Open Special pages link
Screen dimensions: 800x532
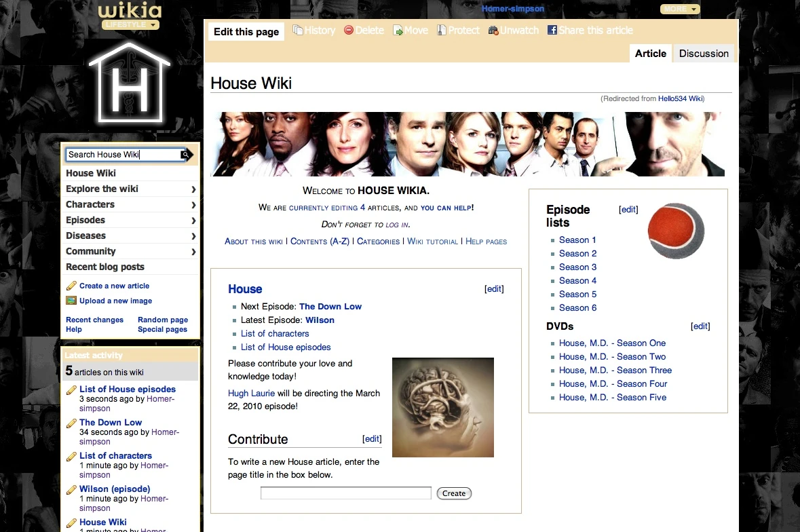162,330
